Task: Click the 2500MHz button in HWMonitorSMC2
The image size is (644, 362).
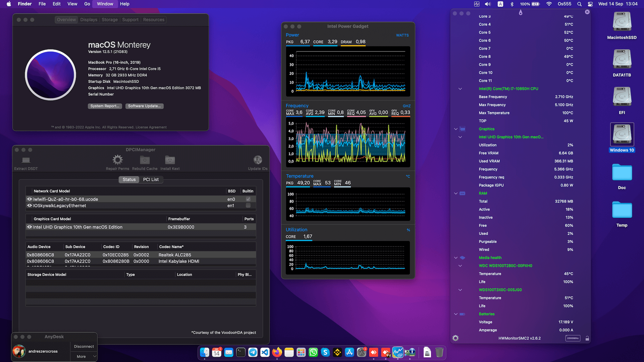Action: (x=573, y=338)
